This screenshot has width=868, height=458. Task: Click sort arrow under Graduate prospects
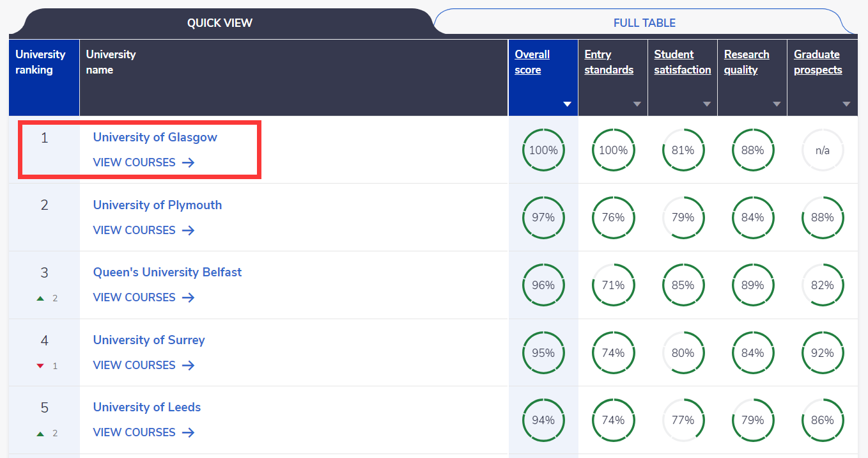[x=846, y=104]
